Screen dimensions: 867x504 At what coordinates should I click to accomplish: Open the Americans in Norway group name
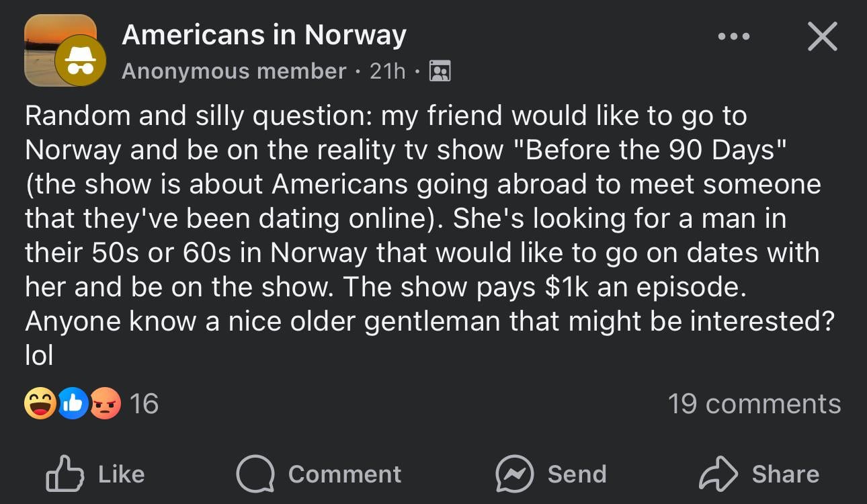[263, 35]
